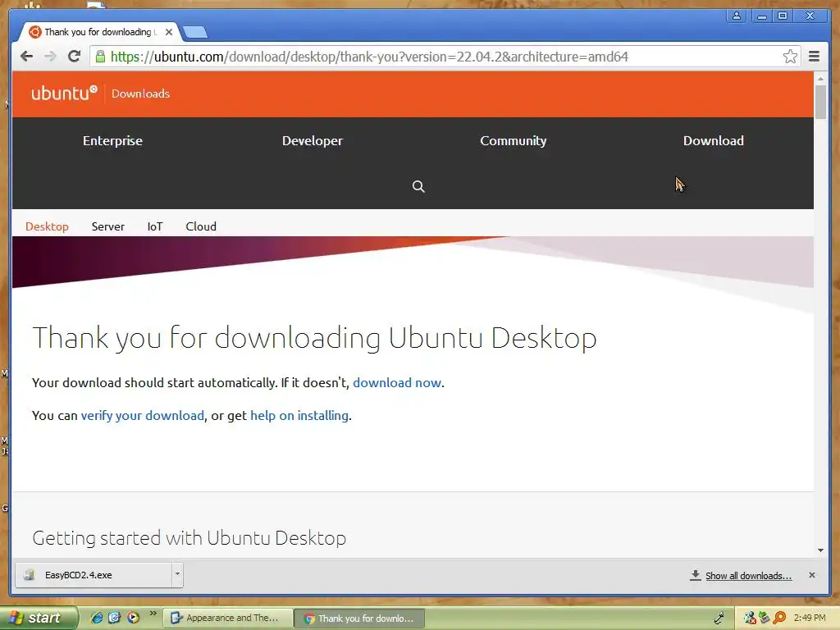Viewport: 840px width, 630px height.
Task: Launch Internet Explorer from Quick Launch
Action: 97,618
